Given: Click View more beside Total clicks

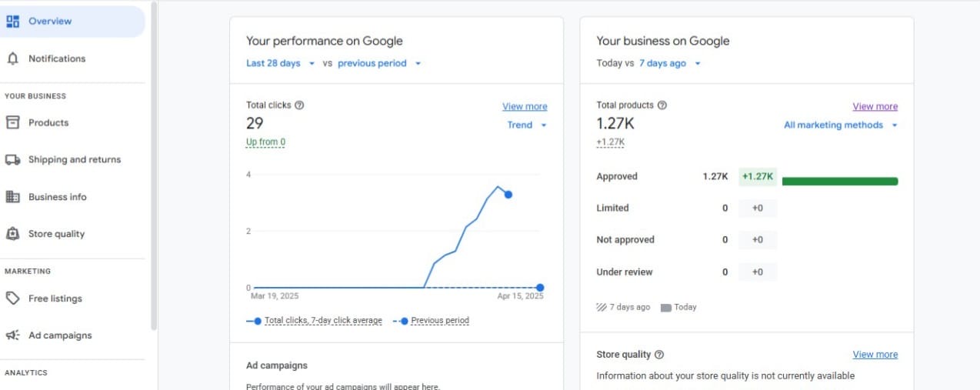Looking at the screenshot, I should point(525,107).
